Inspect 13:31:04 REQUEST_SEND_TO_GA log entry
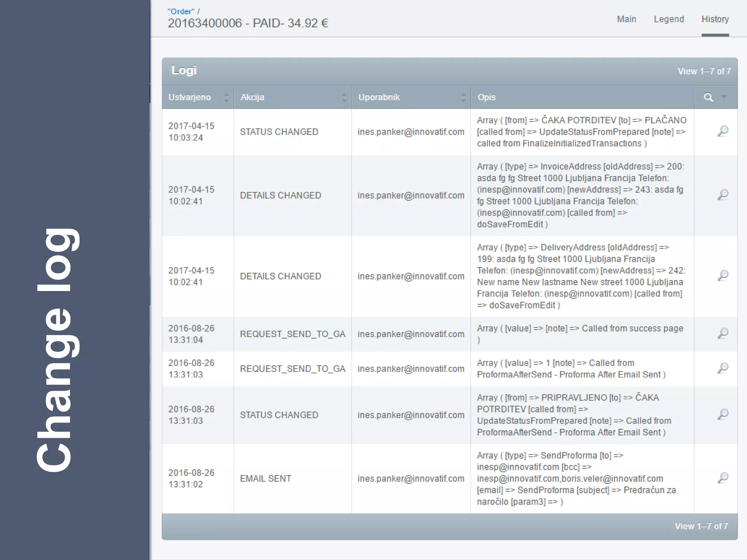This screenshot has height=560, width=747. coord(723,334)
